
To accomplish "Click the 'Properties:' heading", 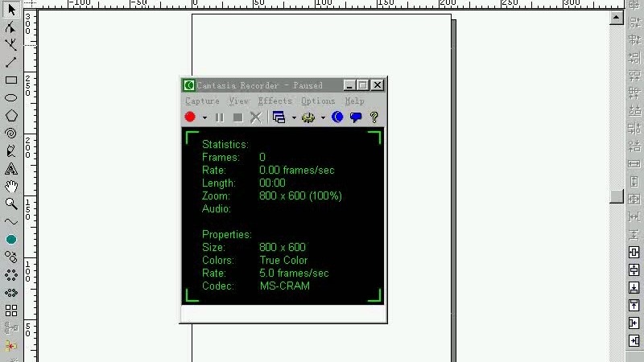I will pyautogui.click(x=227, y=234).
